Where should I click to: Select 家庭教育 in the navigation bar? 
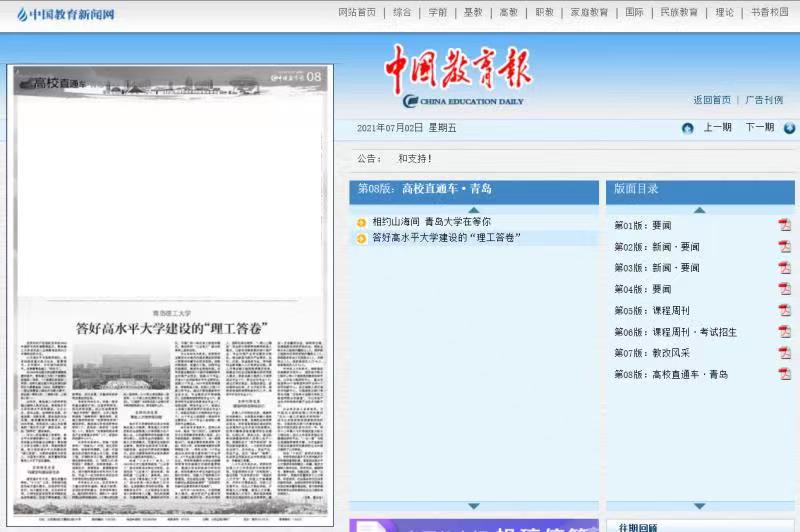tap(589, 13)
